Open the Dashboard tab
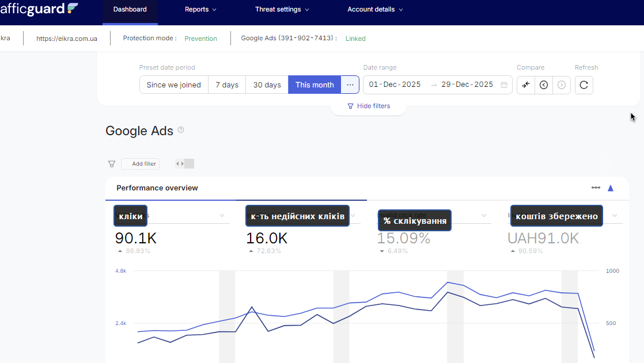 130,9
